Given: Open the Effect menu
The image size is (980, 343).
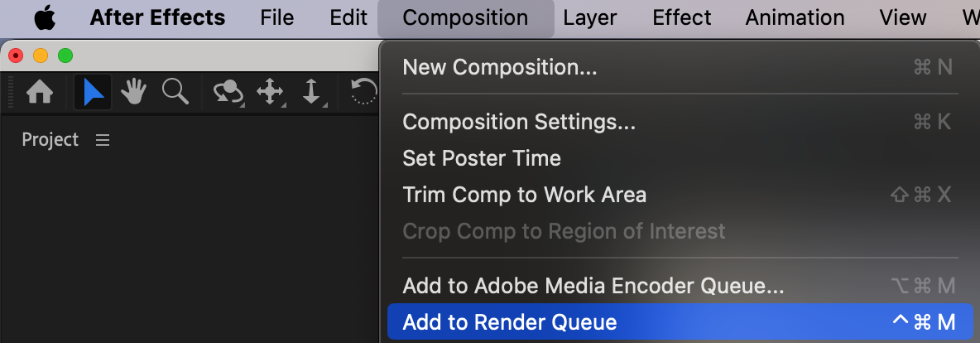Looking at the screenshot, I should [x=681, y=17].
